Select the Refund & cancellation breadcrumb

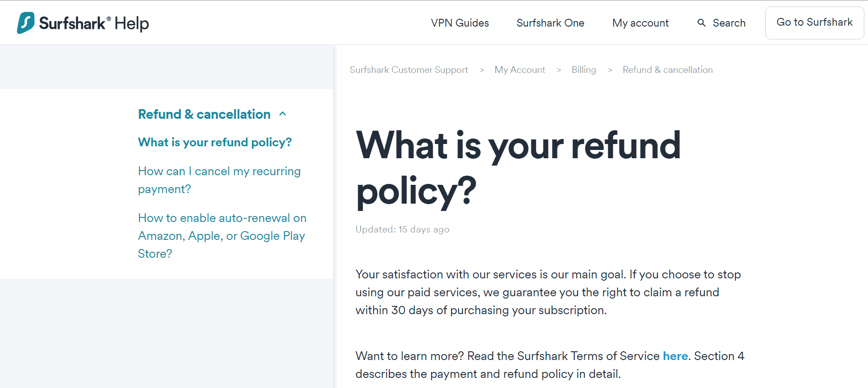[667, 70]
